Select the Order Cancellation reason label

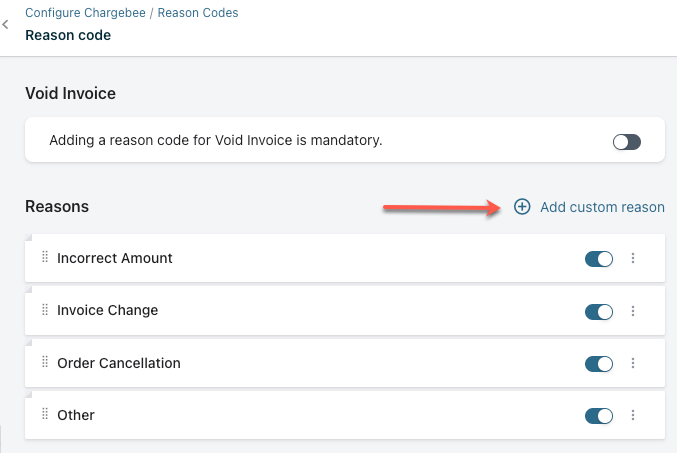pos(119,363)
